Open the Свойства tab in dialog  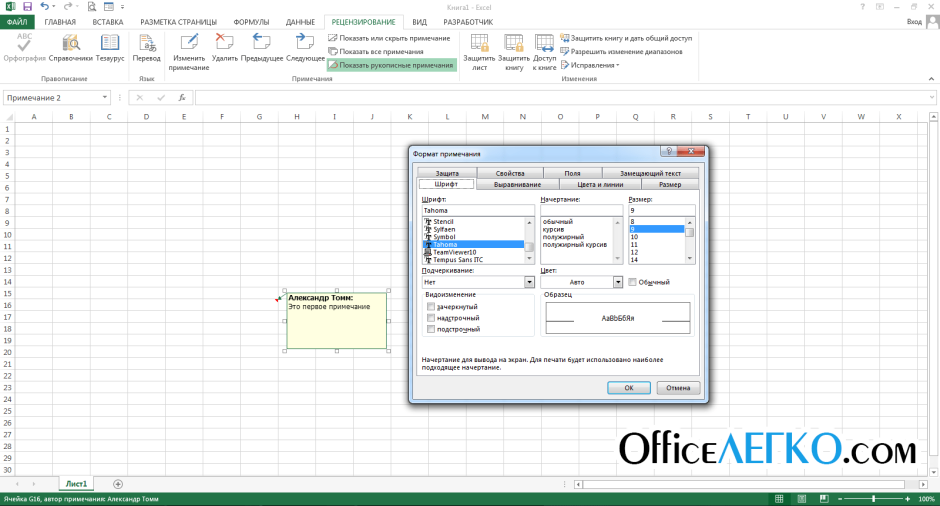pyautogui.click(x=510, y=173)
